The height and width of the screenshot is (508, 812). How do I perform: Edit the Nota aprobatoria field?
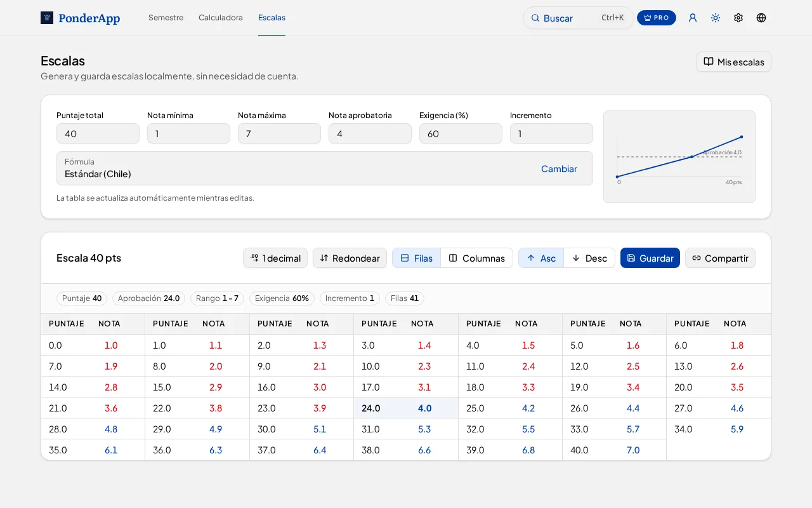click(x=370, y=133)
